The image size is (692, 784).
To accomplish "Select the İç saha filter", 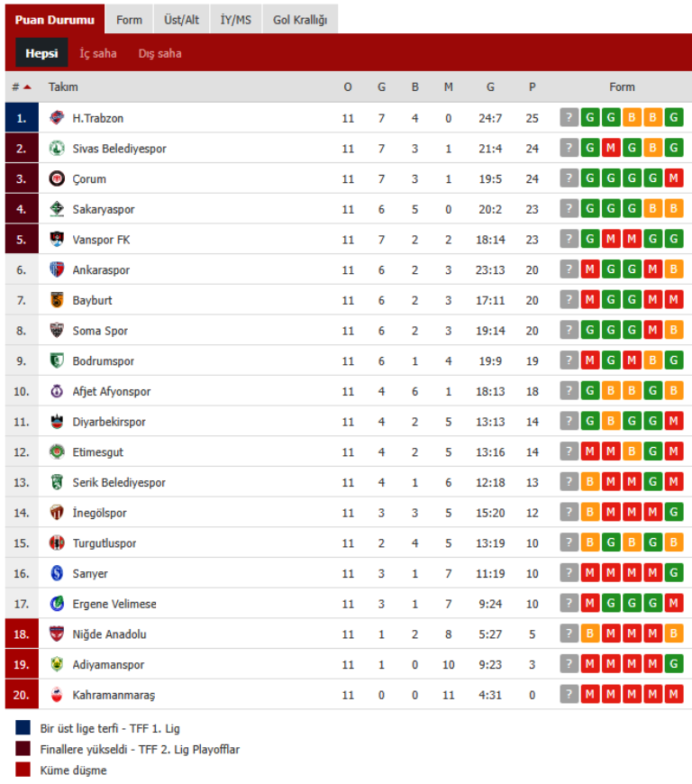I will pyautogui.click(x=98, y=53).
